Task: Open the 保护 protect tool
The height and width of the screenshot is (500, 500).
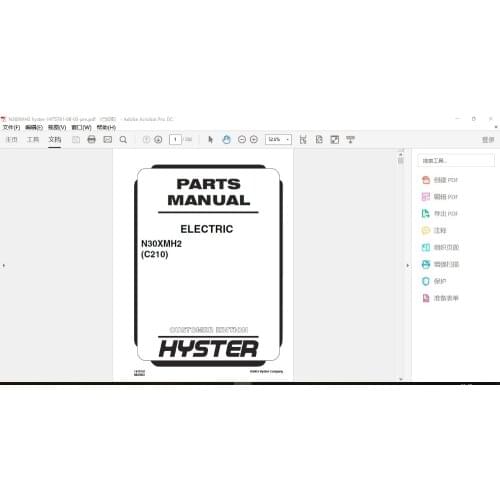Action: click(x=434, y=281)
